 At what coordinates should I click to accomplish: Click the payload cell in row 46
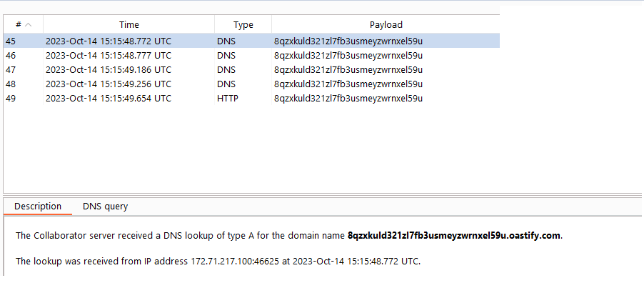point(348,56)
